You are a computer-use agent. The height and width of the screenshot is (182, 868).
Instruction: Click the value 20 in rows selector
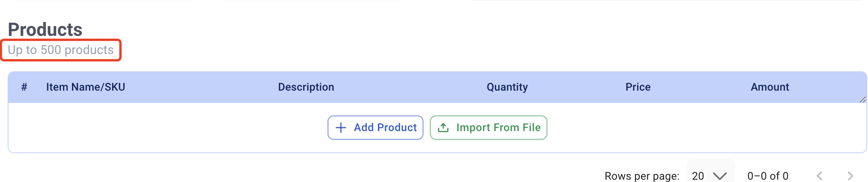698,176
